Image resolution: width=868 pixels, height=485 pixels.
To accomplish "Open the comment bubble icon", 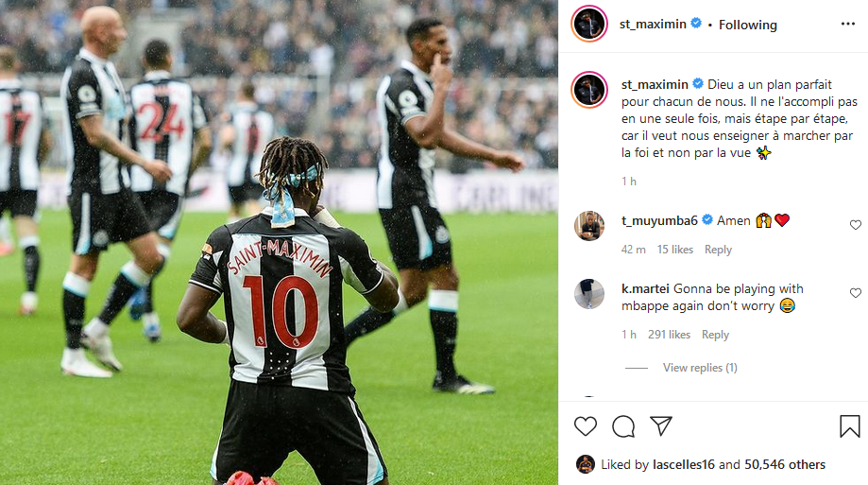I will pyautogui.click(x=623, y=426).
